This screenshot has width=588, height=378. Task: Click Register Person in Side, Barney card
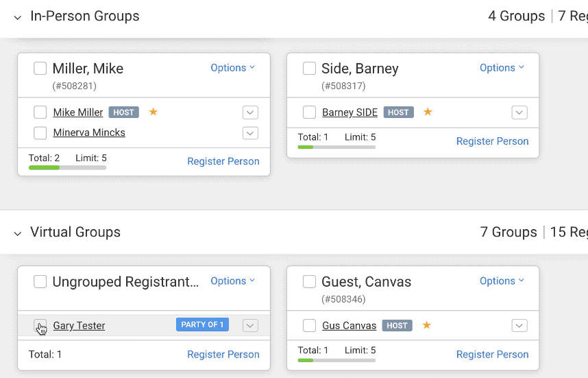tap(492, 141)
